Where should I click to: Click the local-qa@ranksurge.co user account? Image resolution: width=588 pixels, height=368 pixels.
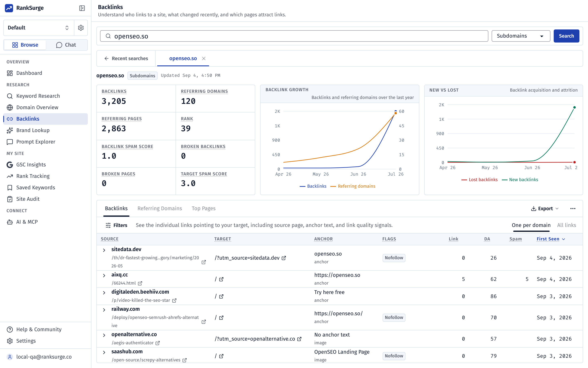point(46,357)
